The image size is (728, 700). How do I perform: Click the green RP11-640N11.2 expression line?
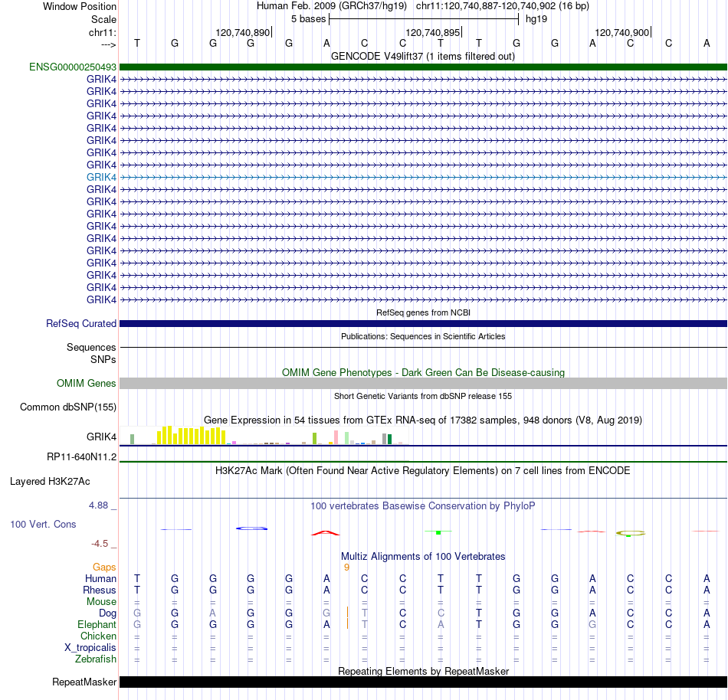click(423, 462)
